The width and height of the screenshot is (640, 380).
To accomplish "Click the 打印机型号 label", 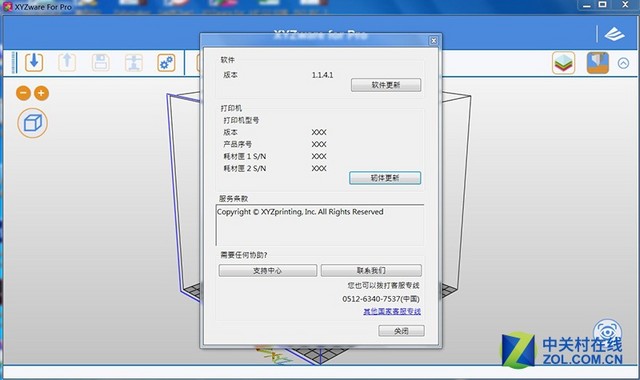I will point(241,120).
